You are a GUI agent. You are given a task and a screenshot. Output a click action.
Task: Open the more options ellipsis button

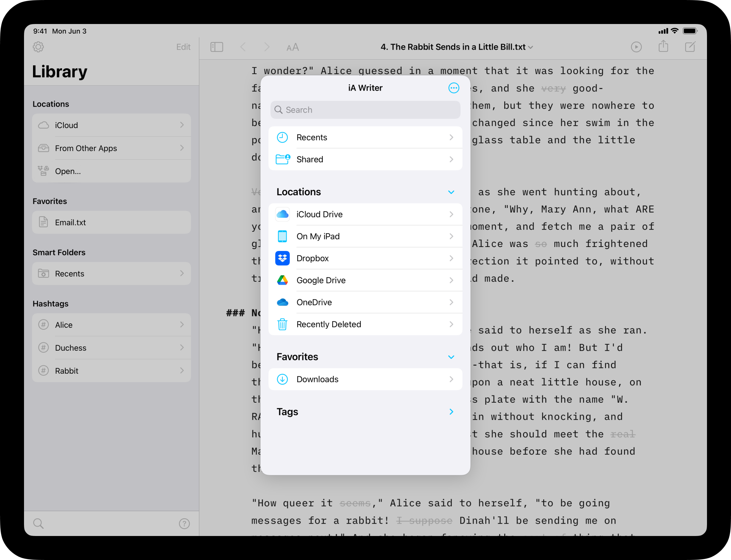(x=454, y=88)
